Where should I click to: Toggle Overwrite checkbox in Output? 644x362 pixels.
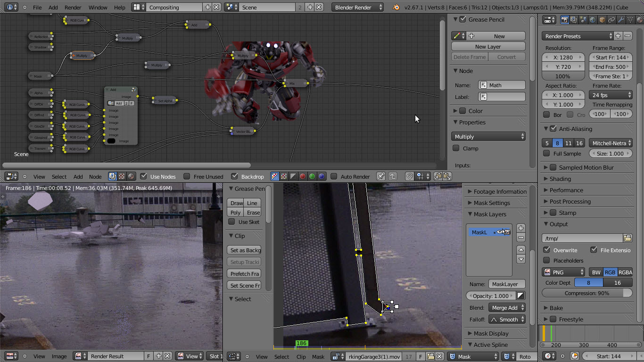point(546,250)
